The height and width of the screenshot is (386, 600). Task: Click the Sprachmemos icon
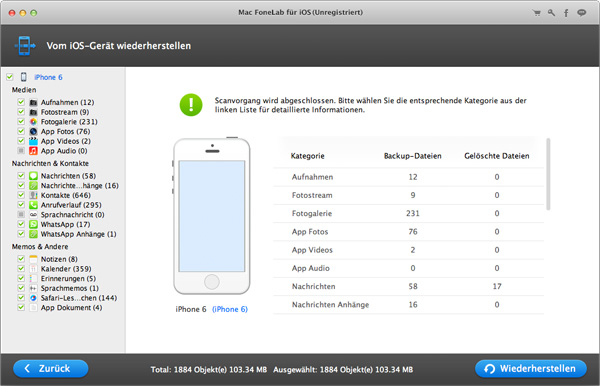(x=33, y=288)
